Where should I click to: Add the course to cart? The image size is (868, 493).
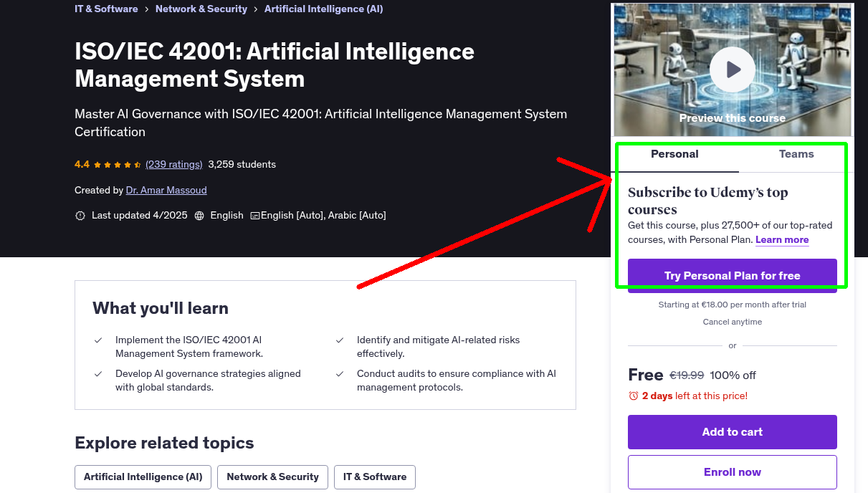pos(733,431)
